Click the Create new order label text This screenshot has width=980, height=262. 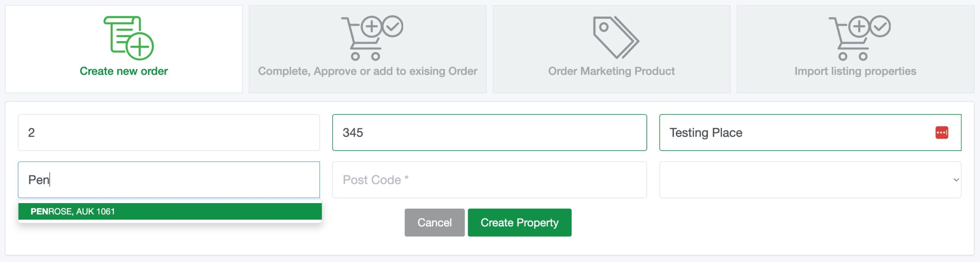pos(124,71)
